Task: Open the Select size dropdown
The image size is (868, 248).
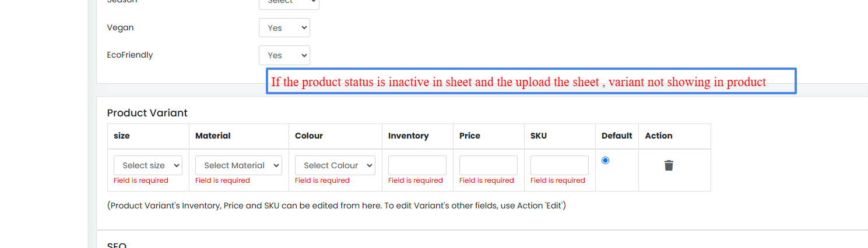Action: pyautogui.click(x=148, y=165)
